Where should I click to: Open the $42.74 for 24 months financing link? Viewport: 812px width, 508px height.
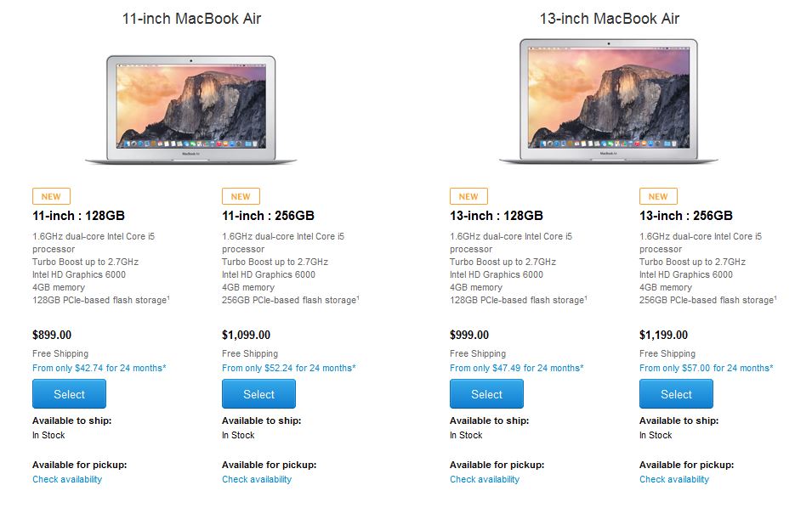pyautogui.click(x=99, y=368)
